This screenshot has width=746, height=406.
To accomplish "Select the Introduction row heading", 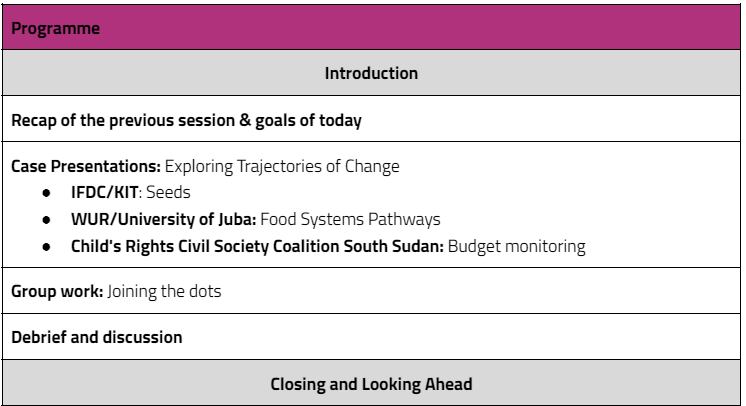I will pos(371,73).
